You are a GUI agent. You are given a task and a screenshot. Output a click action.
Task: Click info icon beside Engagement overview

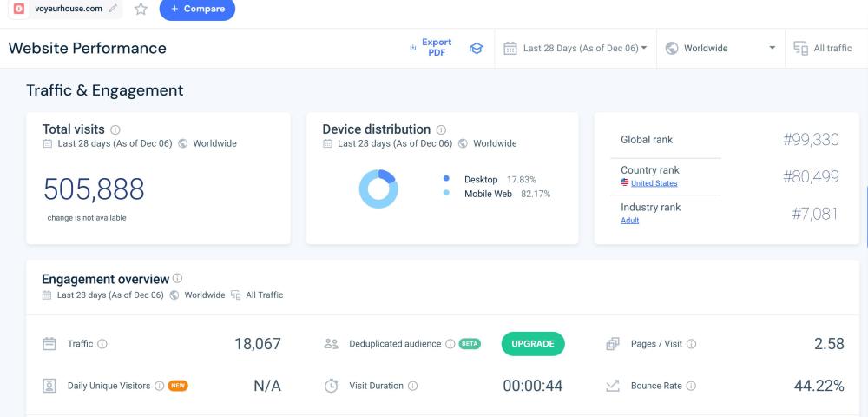178,279
